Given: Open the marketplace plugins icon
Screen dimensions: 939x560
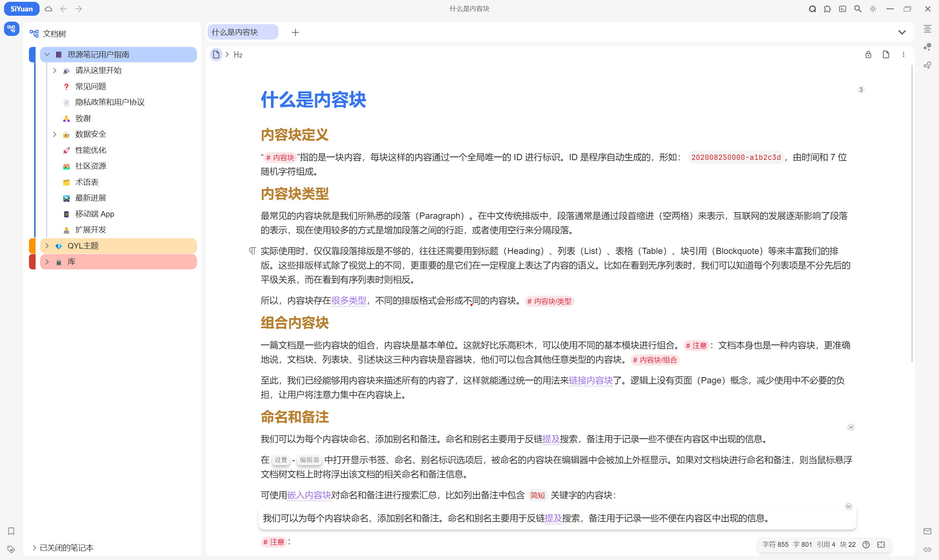Looking at the screenshot, I should point(827,9).
